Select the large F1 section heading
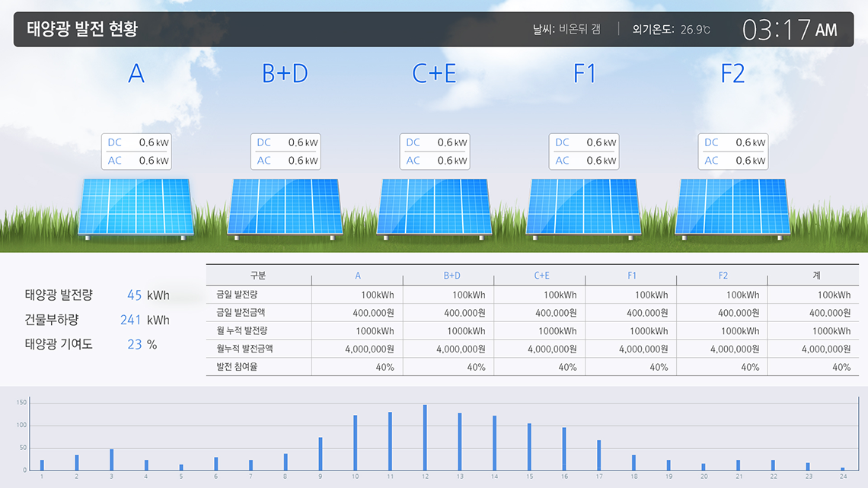This screenshot has height=488, width=868. point(584,74)
